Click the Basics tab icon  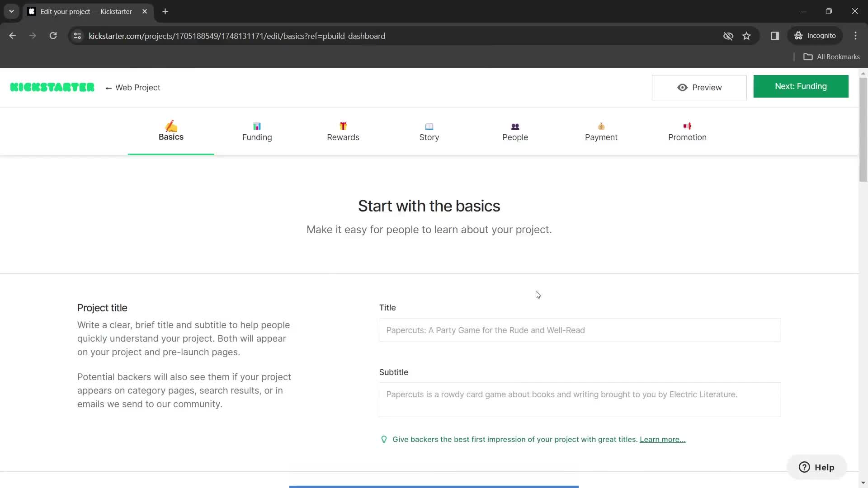click(x=170, y=126)
